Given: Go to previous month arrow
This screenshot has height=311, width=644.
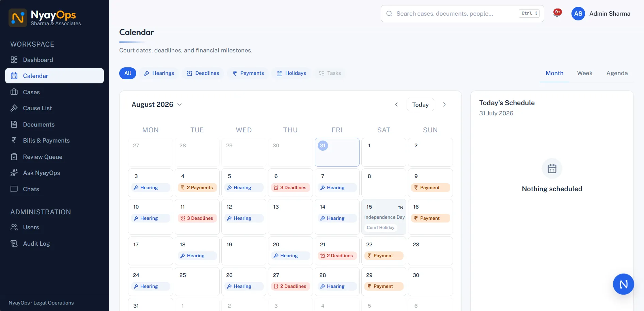Looking at the screenshot, I should (396, 104).
